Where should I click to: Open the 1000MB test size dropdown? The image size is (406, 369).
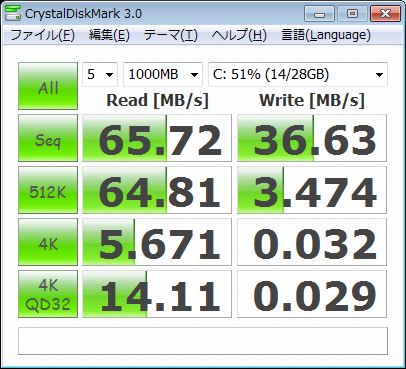pyautogui.click(x=163, y=74)
